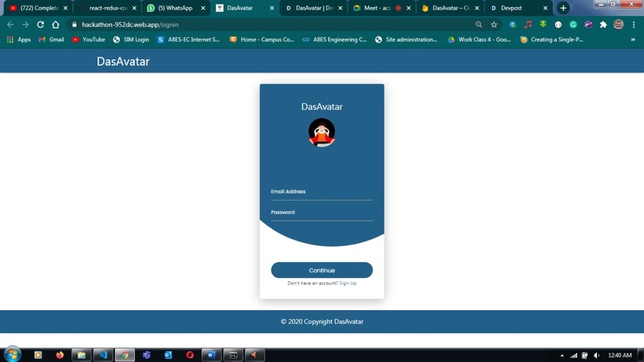Screen dimensions: 644x362
Task: Open the SIM Login bookmark
Action: click(131, 39)
